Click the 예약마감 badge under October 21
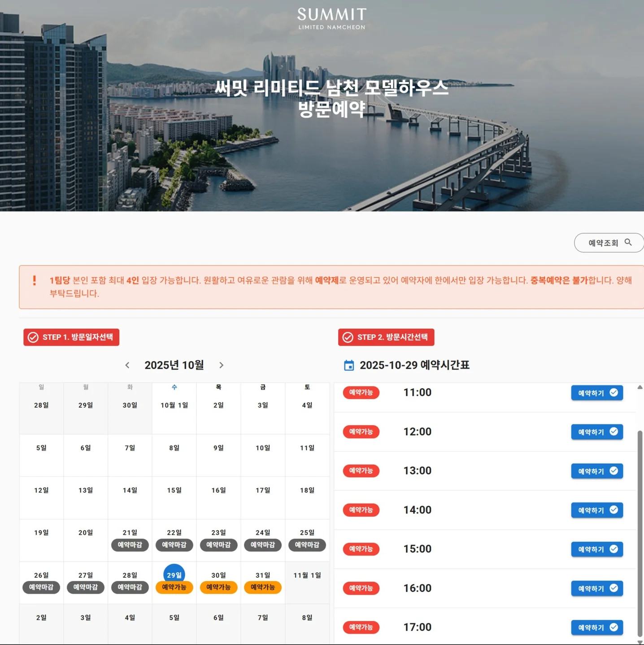 click(x=130, y=545)
